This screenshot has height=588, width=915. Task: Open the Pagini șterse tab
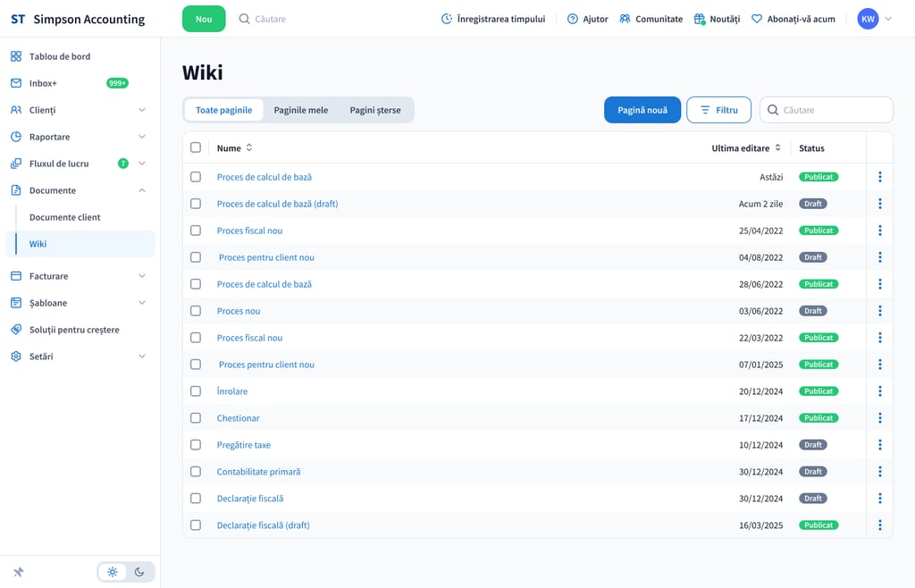[375, 110]
